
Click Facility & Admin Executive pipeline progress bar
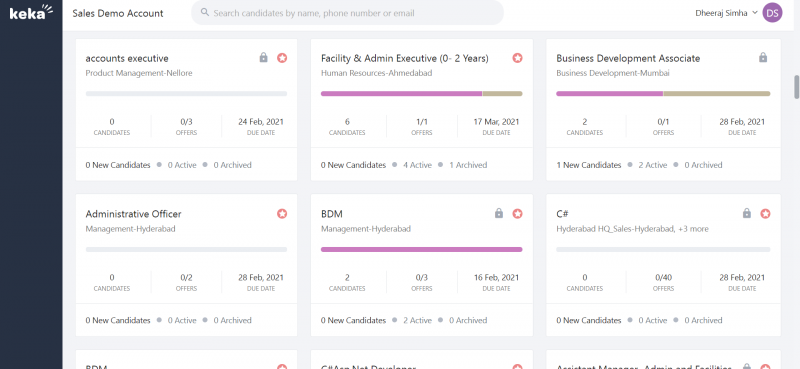click(421, 94)
